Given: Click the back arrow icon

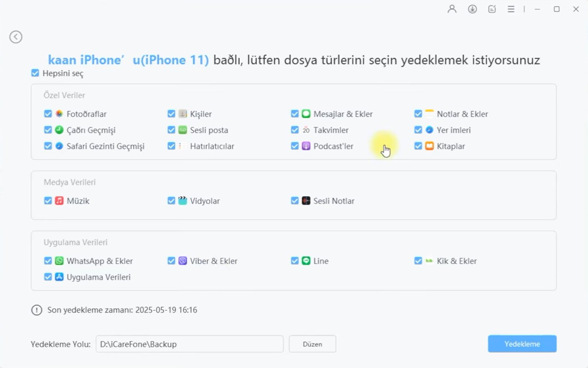Looking at the screenshot, I should (x=16, y=37).
